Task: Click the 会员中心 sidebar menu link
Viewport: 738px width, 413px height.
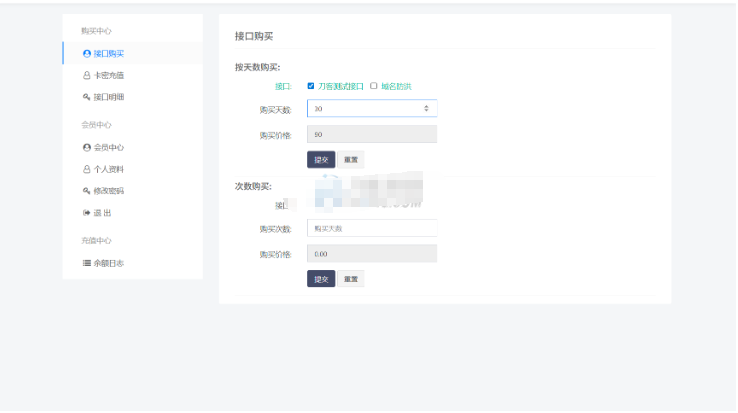Action: point(133,147)
